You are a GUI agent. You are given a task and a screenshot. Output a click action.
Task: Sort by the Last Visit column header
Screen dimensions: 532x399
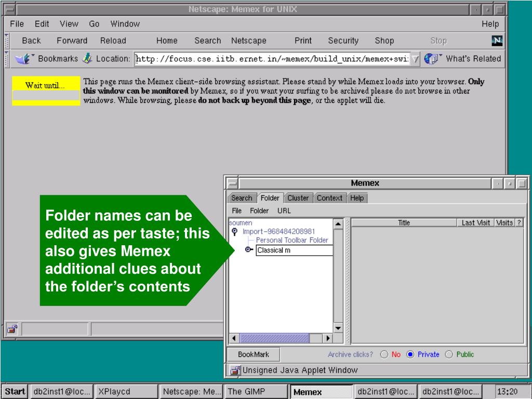[475, 223]
